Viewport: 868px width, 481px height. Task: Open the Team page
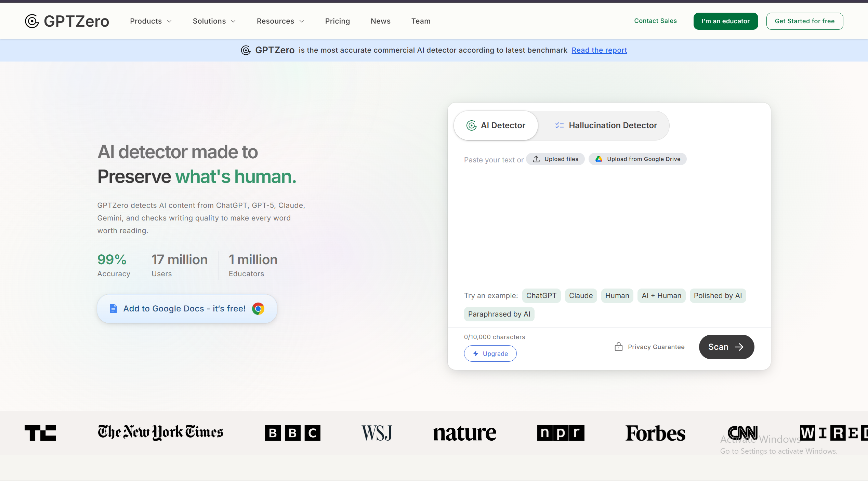[x=421, y=21]
